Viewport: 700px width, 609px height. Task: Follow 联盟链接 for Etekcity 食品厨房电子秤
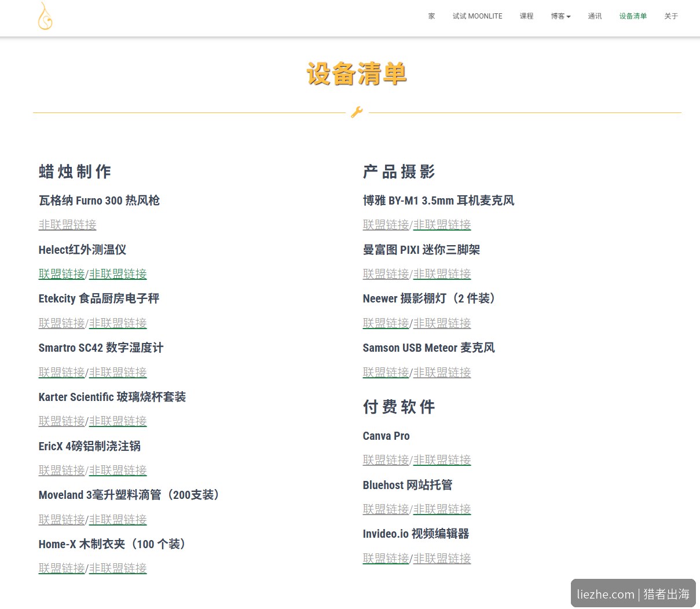click(62, 323)
